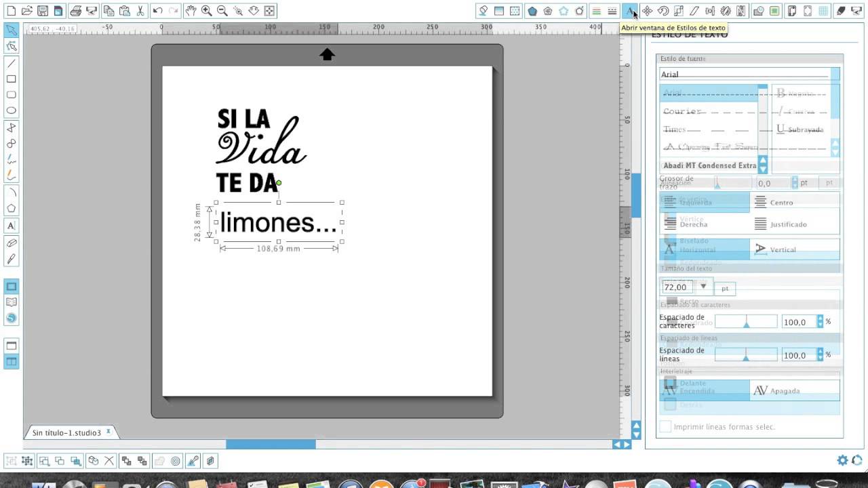Select Times font in list
This screenshot has height=488, width=868.
pos(675,129)
